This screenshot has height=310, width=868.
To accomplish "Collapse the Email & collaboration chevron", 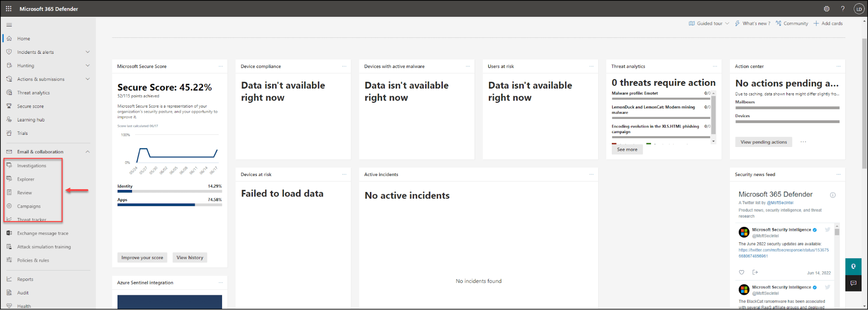I will 88,152.
